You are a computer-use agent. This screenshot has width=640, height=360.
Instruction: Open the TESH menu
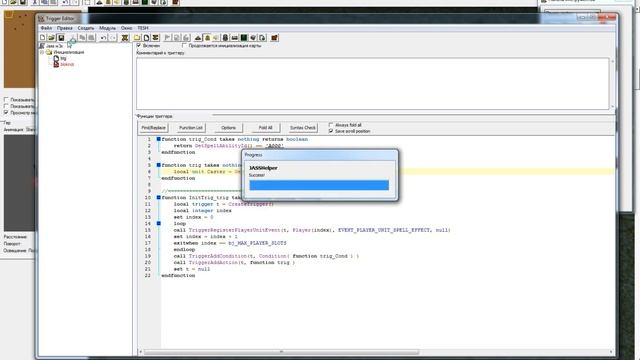click(x=143, y=28)
